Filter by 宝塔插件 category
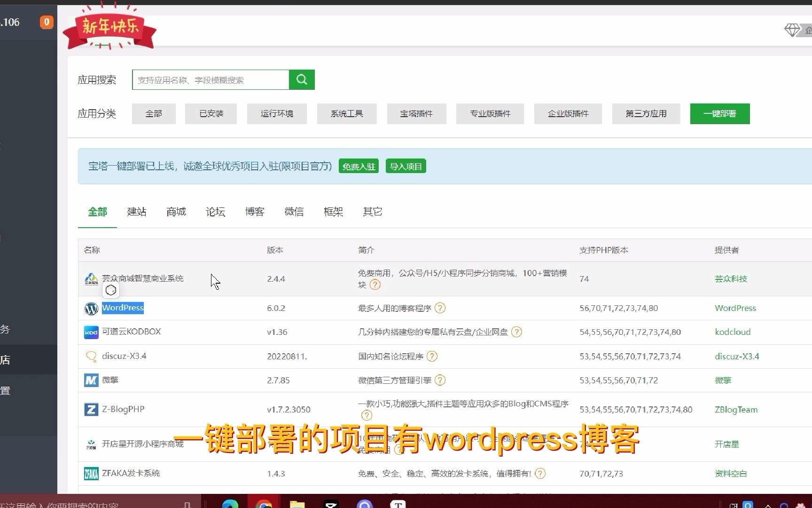The image size is (812, 508). click(416, 114)
